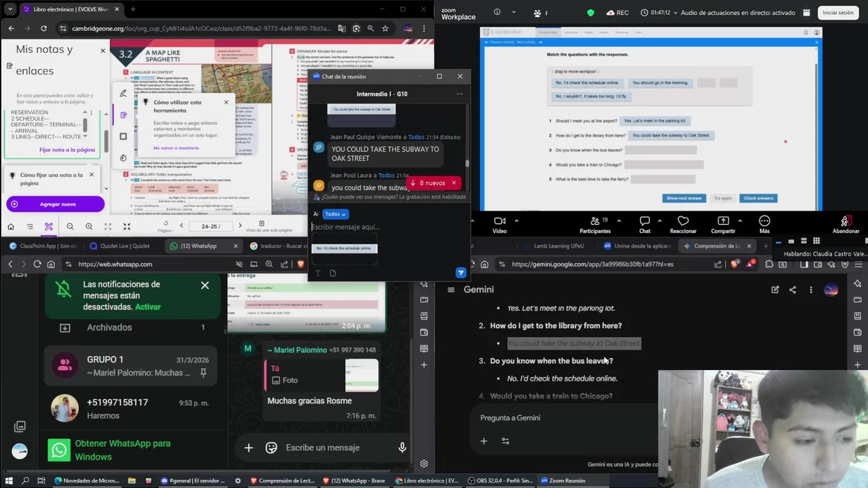Click Fijar nota a la página link

pos(67,150)
